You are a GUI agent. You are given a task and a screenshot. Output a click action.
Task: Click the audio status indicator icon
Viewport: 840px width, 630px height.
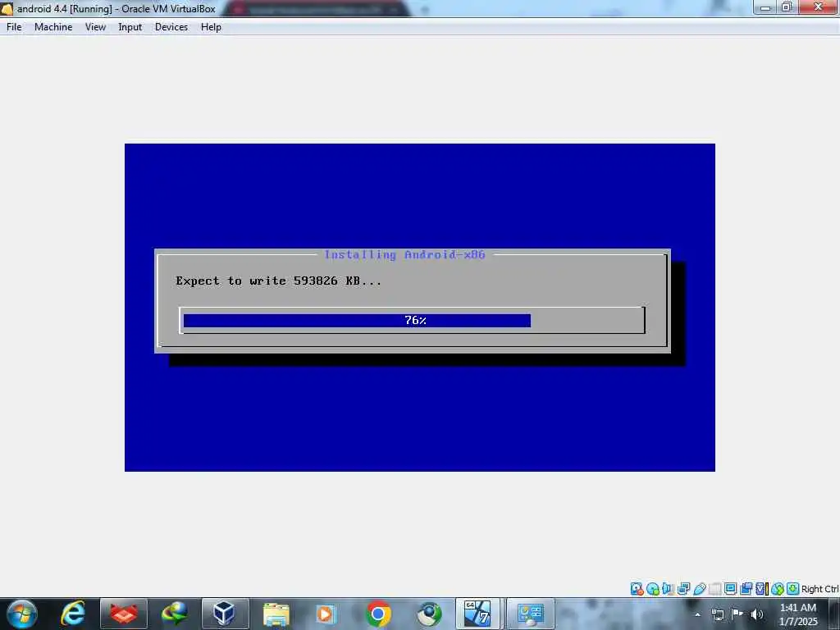click(668, 589)
